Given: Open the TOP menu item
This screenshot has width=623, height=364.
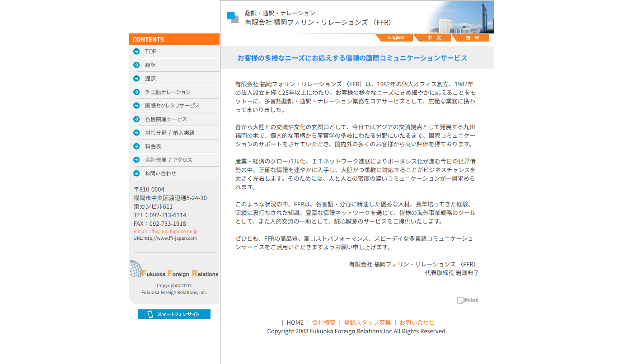Looking at the screenshot, I should tap(174, 51).
